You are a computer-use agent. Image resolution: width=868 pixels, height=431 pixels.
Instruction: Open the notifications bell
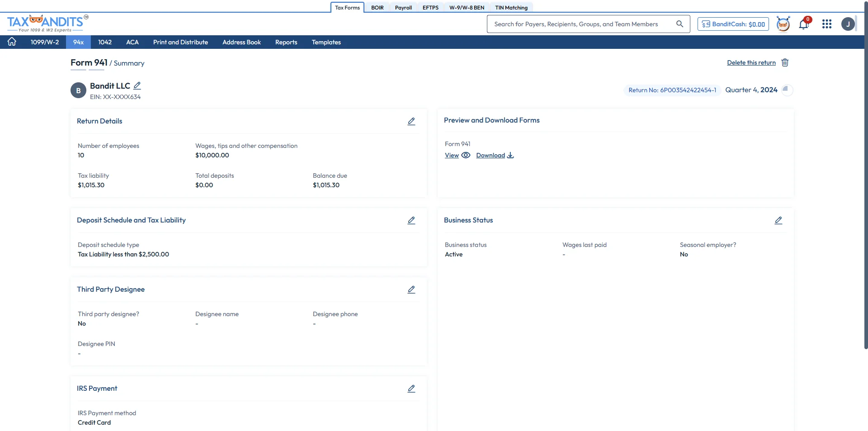(804, 24)
